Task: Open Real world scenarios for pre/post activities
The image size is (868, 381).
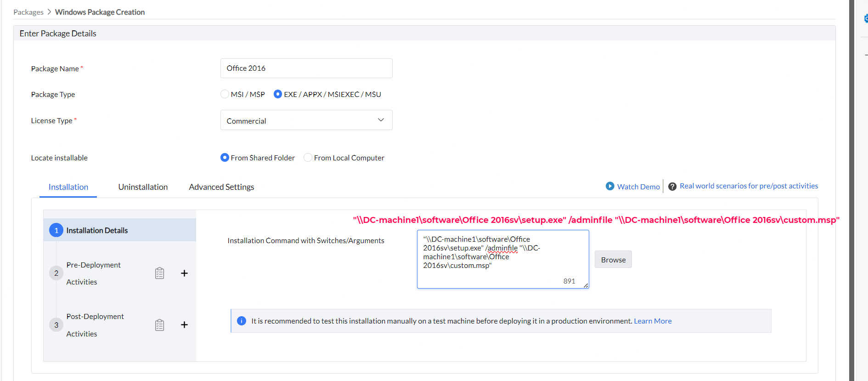Action: click(x=749, y=186)
